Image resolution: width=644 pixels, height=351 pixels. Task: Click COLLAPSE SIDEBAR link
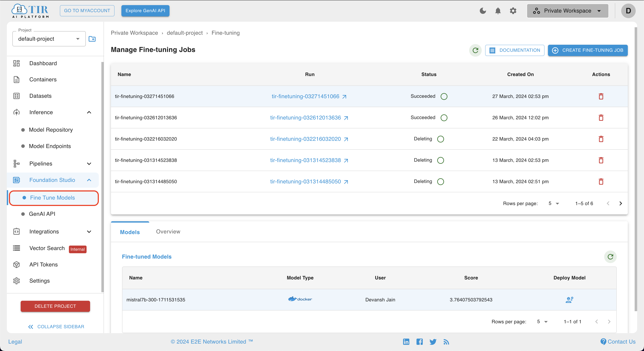click(56, 327)
